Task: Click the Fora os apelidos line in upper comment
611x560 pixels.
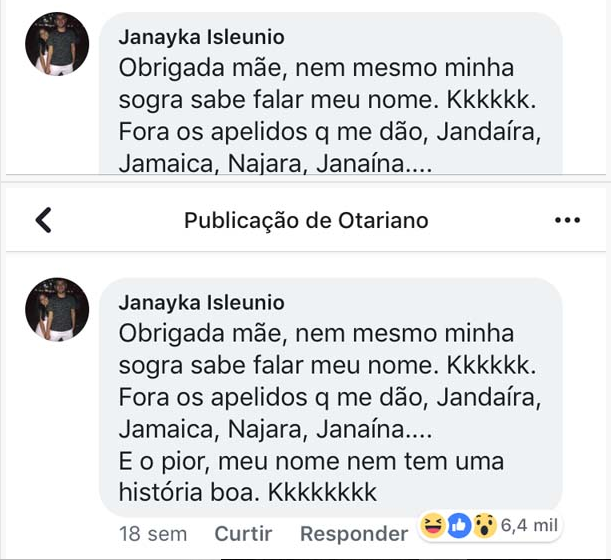Action: (330, 132)
